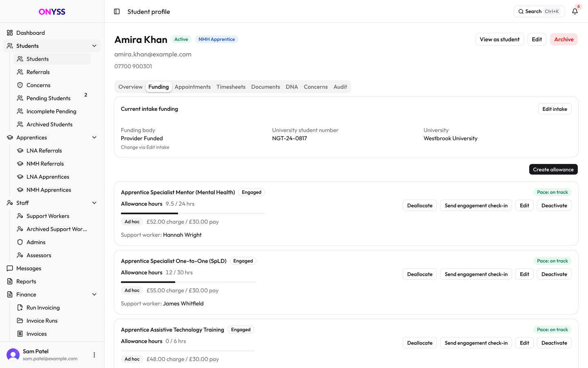Open the Audit tab
This screenshot has width=588, height=368.
coord(340,87)
